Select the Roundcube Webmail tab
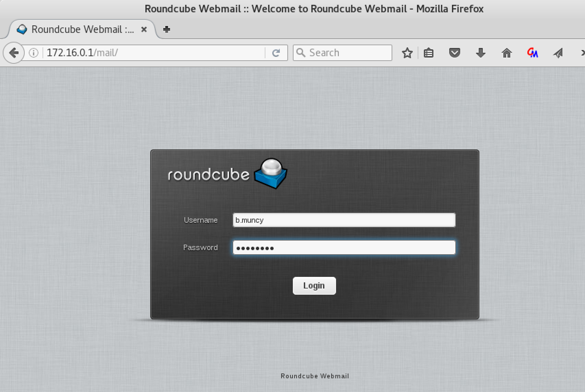This screenshot has height=392, width=585. pyautogui.click(x=82, y=29)
